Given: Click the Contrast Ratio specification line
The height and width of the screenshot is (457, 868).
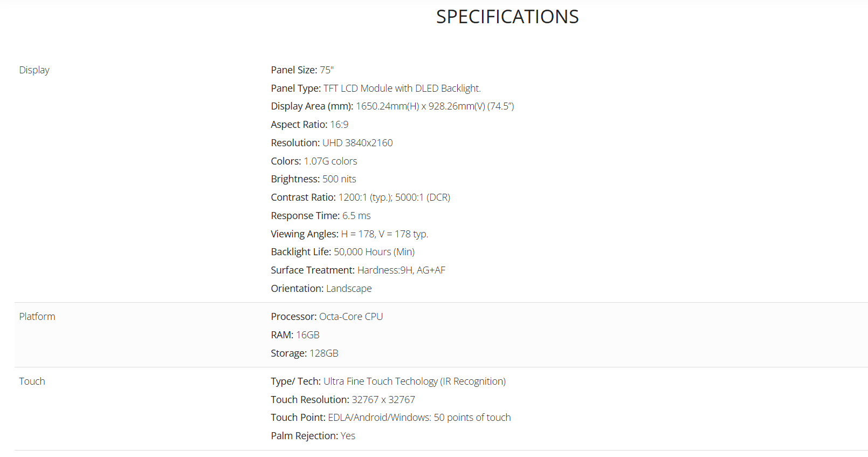Looking at the screenshot, I should coord(360,197).
